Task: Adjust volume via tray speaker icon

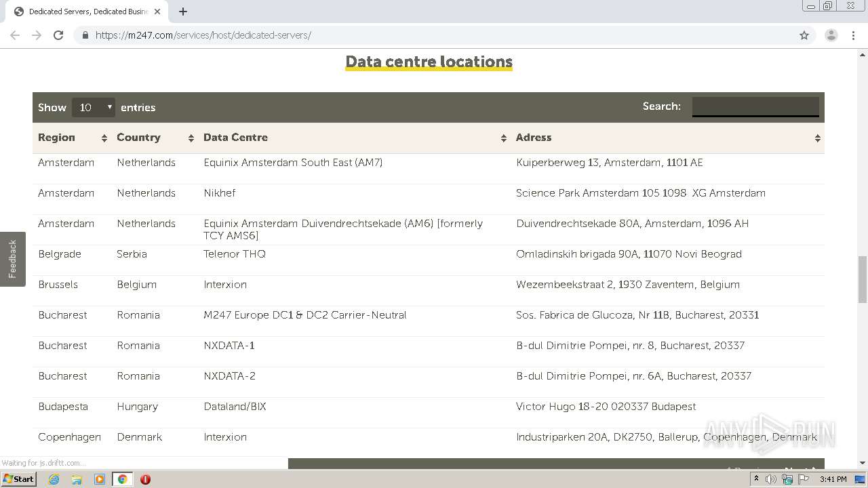Action: pos(771,479)
